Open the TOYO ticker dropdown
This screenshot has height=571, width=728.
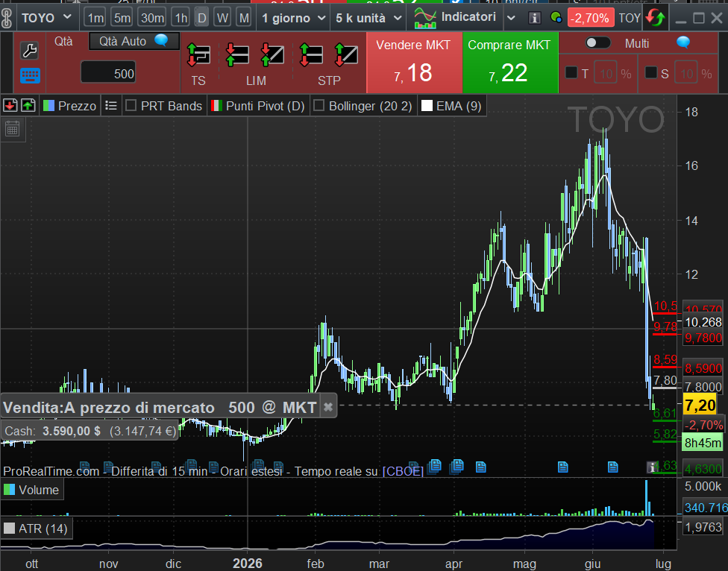[46, 18]
